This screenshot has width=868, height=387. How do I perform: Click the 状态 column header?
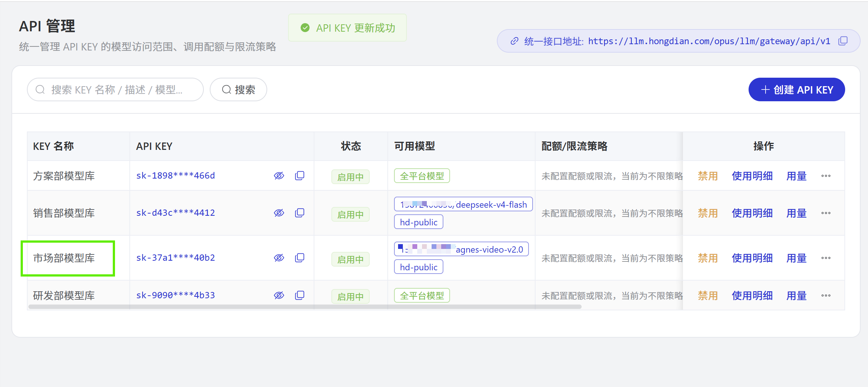(x=351, y=146)
